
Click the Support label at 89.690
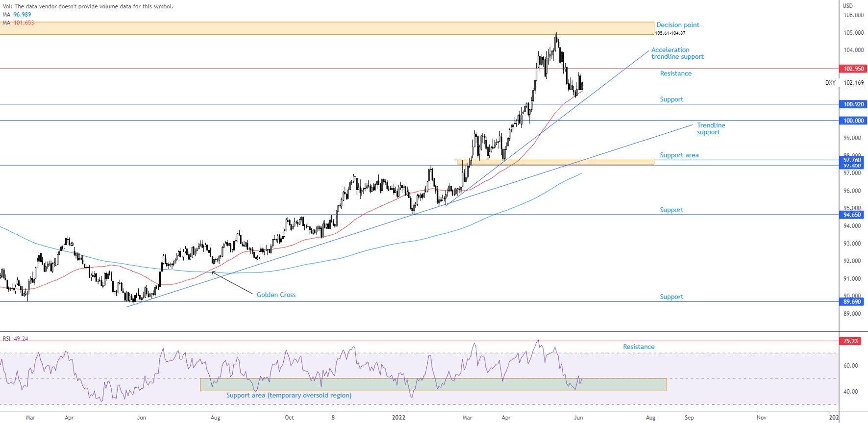point(671,297)
